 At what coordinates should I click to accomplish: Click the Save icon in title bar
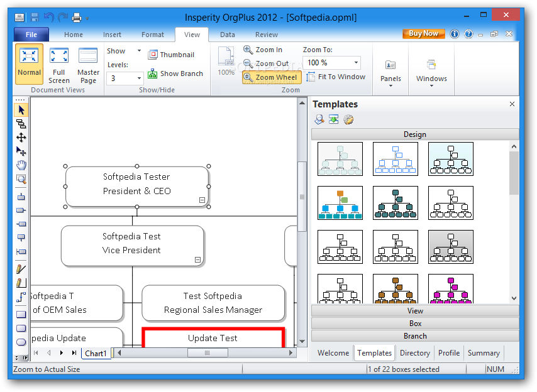point(35,17)
